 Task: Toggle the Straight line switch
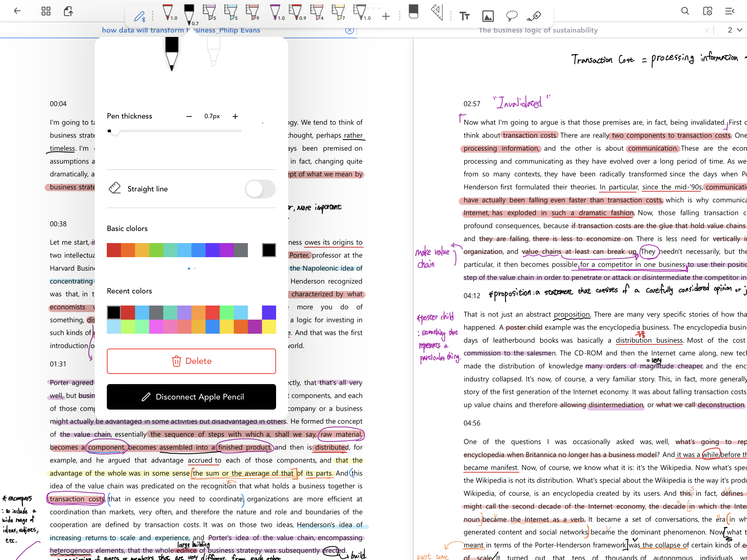(x=260, y=189)
